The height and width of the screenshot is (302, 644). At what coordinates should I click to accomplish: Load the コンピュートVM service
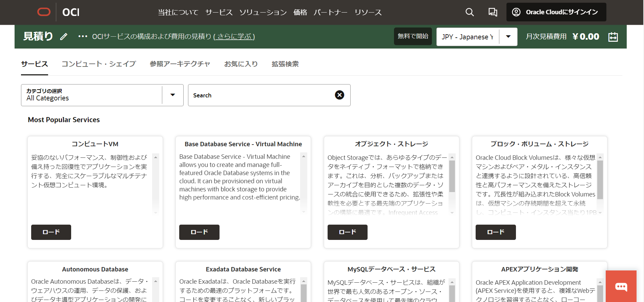[x=51, y=232]
